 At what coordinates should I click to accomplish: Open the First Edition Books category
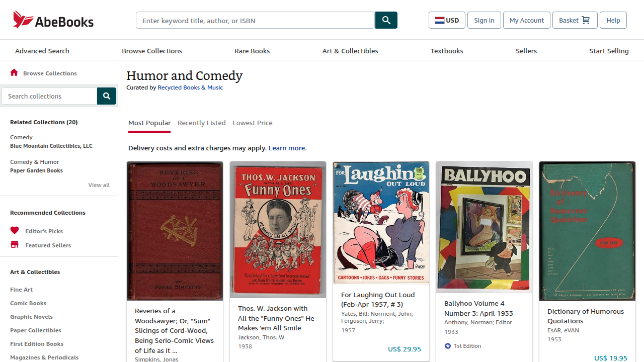[x=37, y=344]
